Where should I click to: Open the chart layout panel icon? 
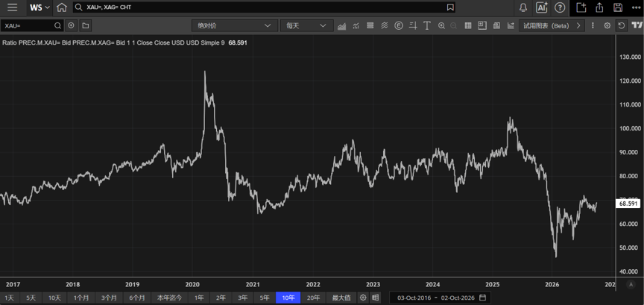coord(482,26)
